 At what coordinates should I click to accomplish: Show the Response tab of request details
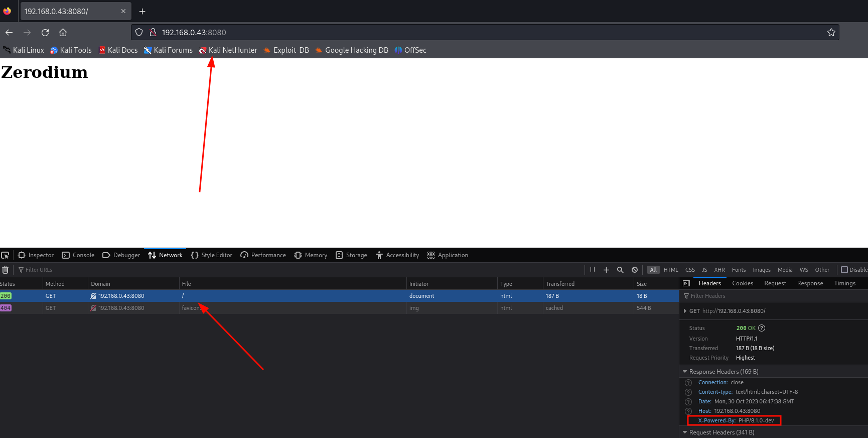(x=810, y=283)
